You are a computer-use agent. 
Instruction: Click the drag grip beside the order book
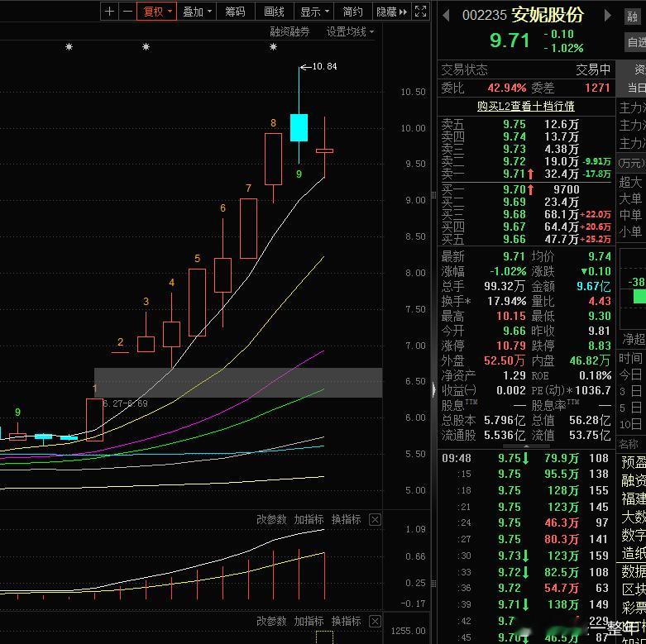tap(433, 195)
